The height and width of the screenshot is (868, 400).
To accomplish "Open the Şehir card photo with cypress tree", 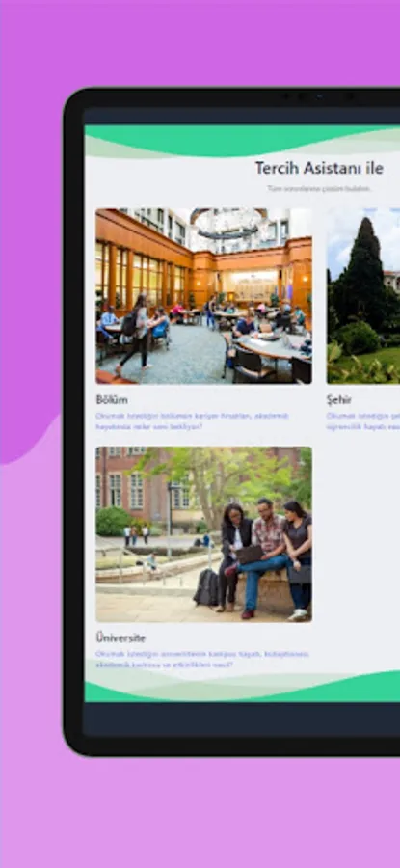I will click(x=363, y=296).
